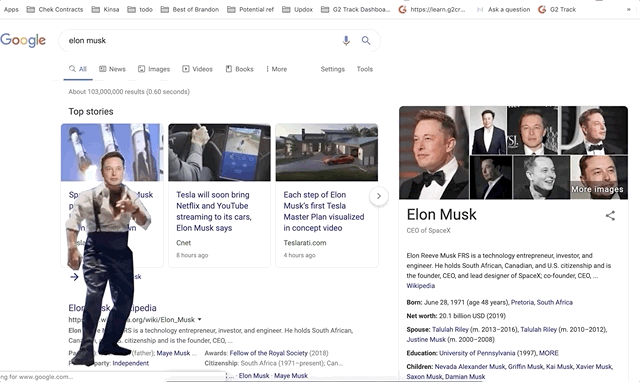Switch to the Videos tab
The width and height of the screenshot is (640, 382).
[x=198, y=69]
